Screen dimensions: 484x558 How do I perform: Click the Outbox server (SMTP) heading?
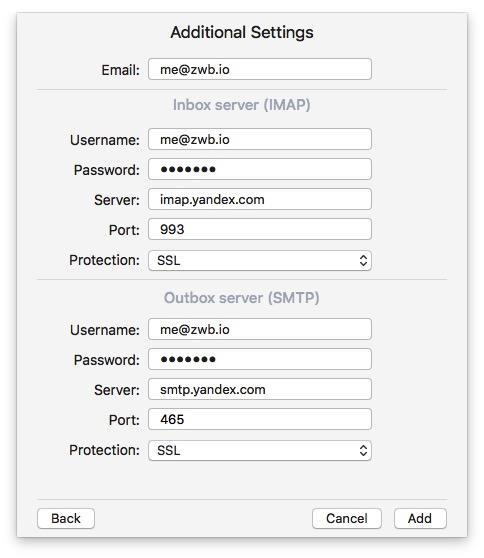[242, 298]
